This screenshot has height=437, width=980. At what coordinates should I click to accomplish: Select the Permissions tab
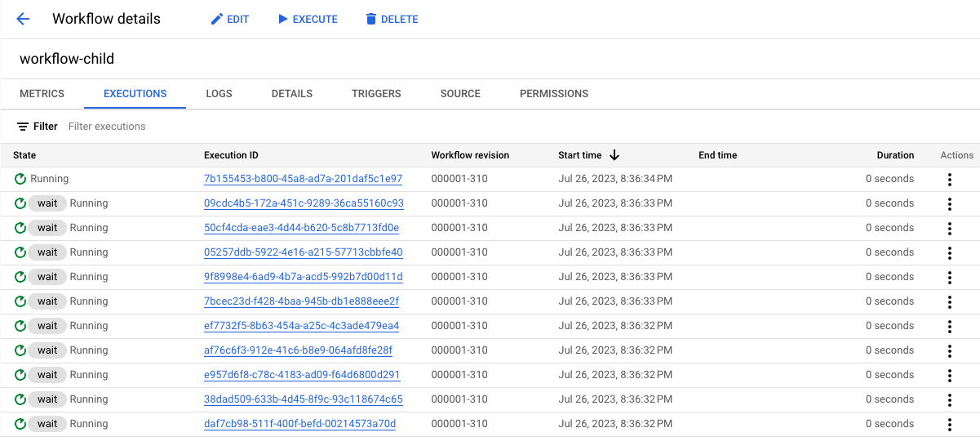553,94
